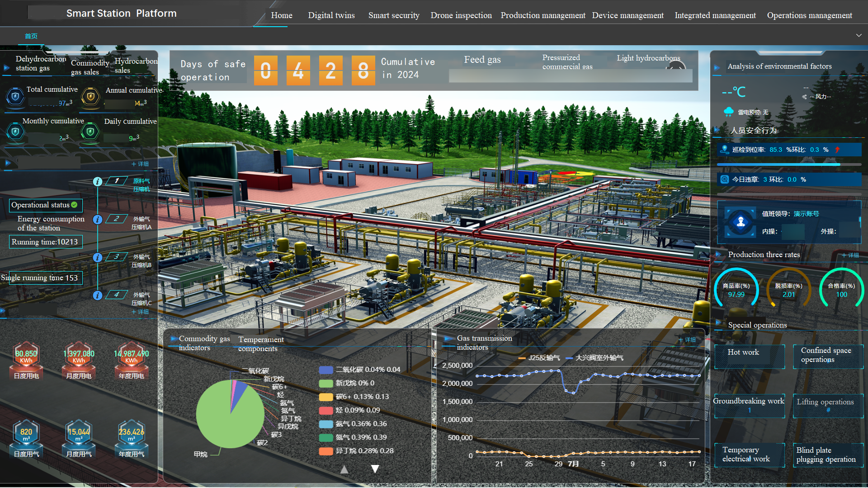Click the duty leader avatar icon

(x=741, y=222)
